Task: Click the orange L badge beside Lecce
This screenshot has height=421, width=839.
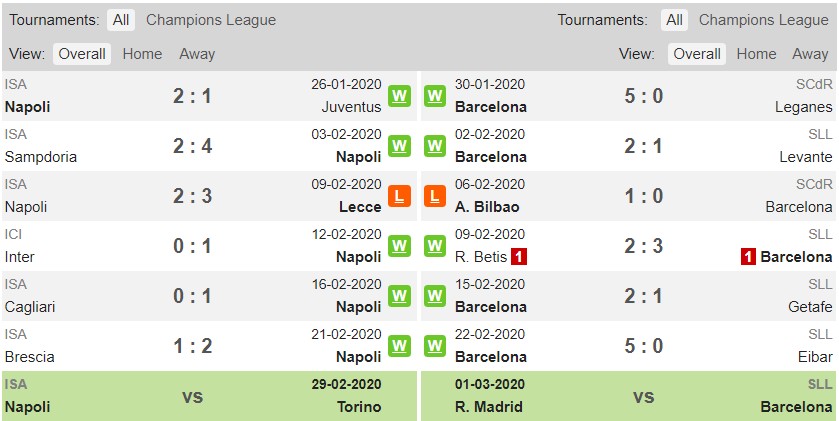Action: [x=399, y=196]
